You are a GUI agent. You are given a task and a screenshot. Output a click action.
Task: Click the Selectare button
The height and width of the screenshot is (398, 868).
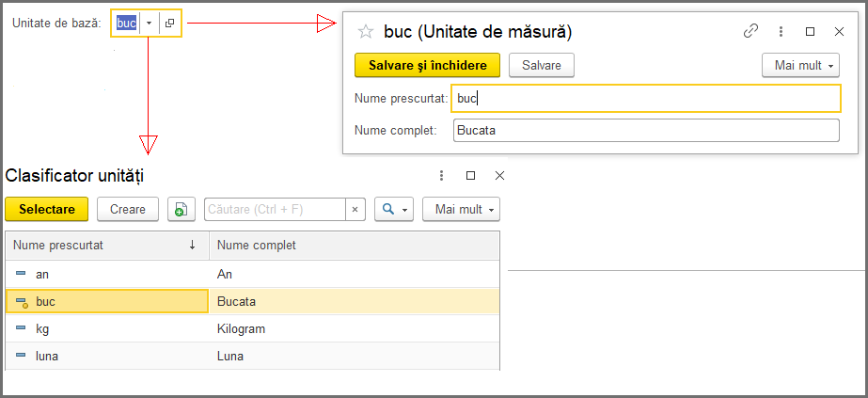coord(46,209)
